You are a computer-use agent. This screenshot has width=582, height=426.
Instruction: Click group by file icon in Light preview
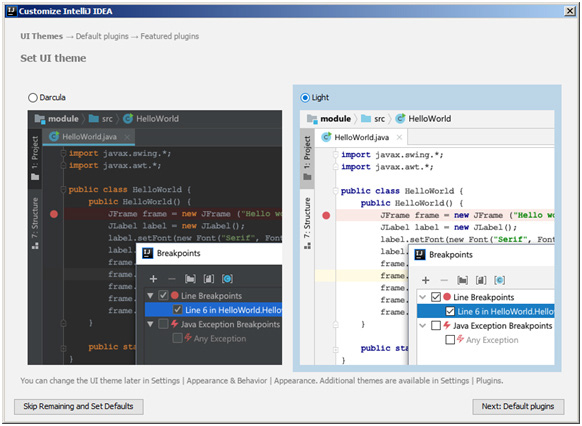481,280
